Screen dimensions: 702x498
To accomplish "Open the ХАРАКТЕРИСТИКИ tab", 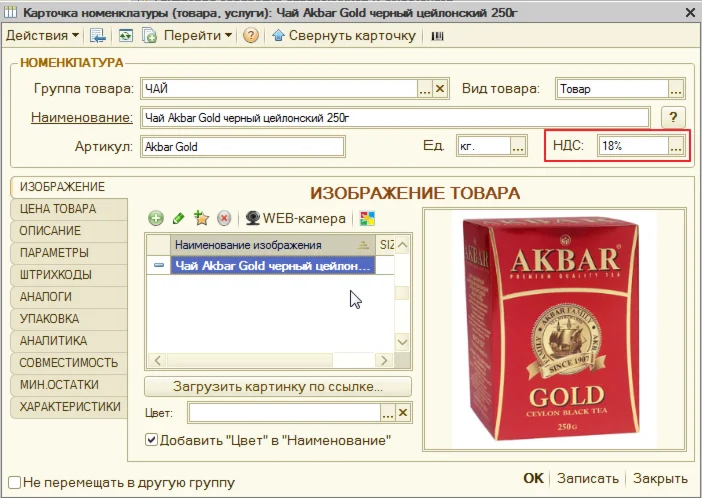I will click(68, 407).
